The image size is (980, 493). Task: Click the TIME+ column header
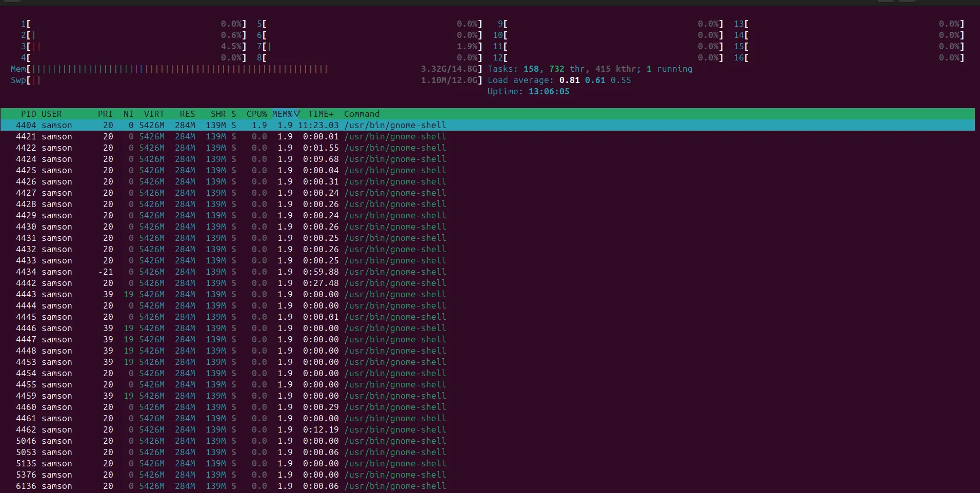[321, 114]
